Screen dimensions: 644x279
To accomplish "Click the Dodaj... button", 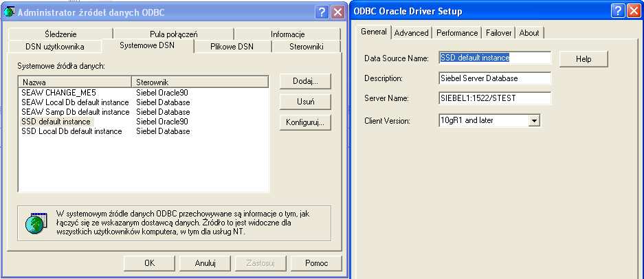I will pyautogui.click(x=305, y=81).
